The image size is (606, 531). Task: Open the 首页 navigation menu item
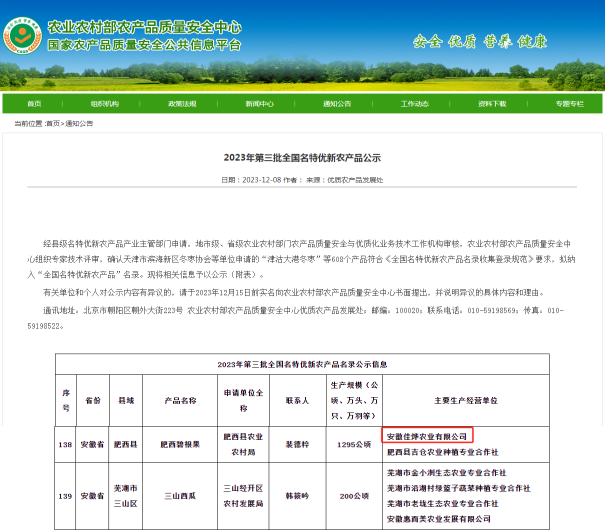(x=34, y=104)
